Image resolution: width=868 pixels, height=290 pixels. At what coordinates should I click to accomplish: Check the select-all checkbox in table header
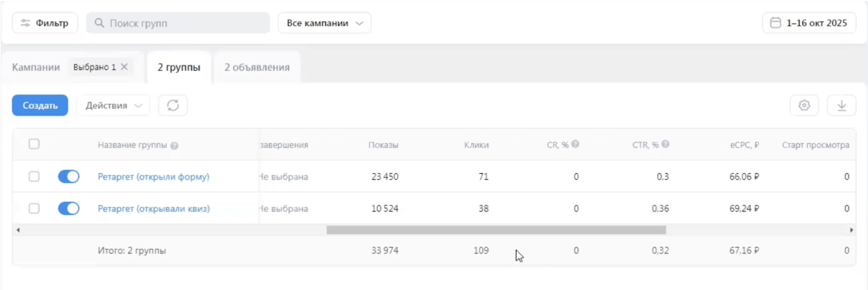[34, 145]
